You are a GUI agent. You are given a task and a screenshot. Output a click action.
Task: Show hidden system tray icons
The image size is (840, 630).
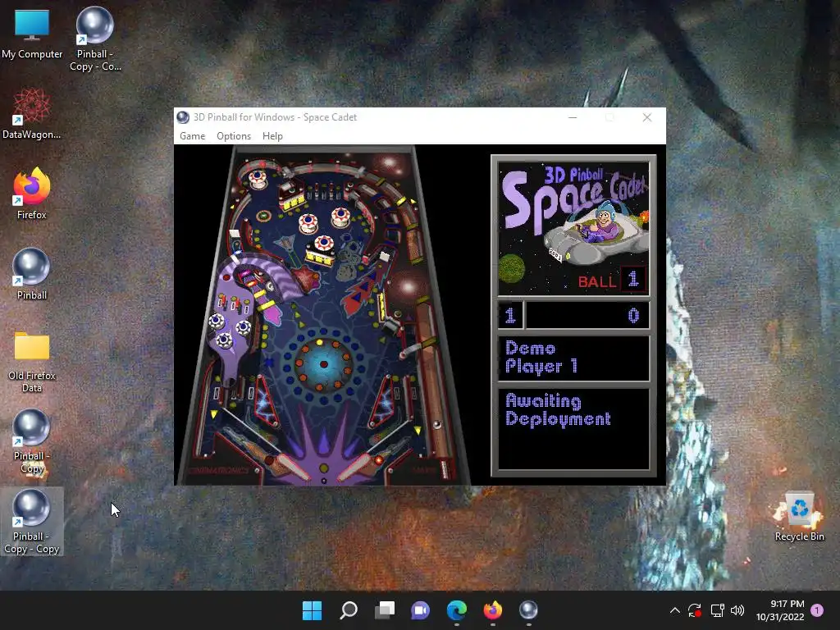675,610
